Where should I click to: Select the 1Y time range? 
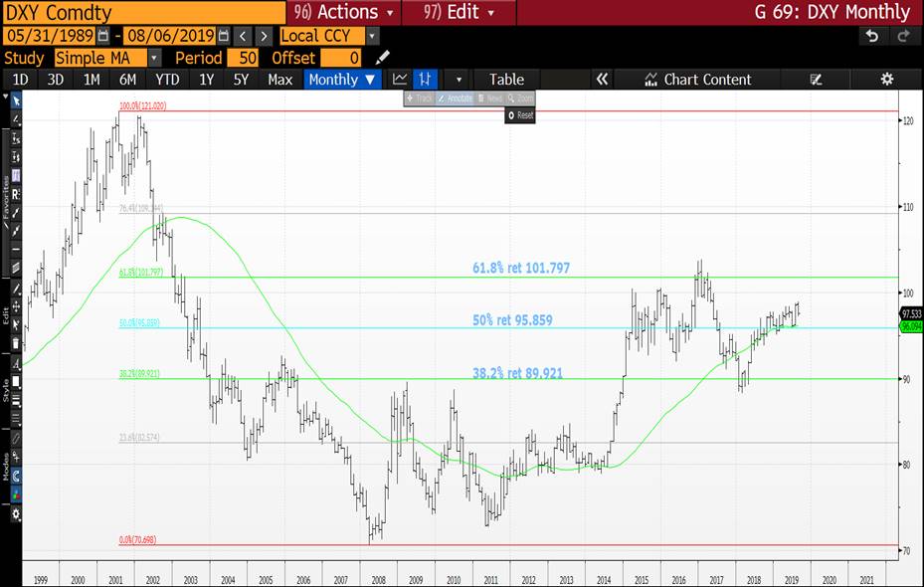[x=206, y=79]
